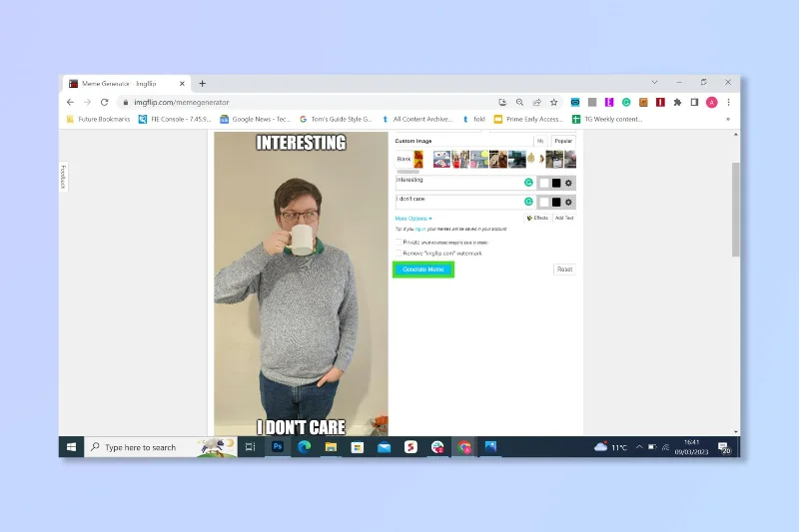Open File Explorer from the taskbar
799x532 pixels.
pyautogui.click(x=331, y=447)
